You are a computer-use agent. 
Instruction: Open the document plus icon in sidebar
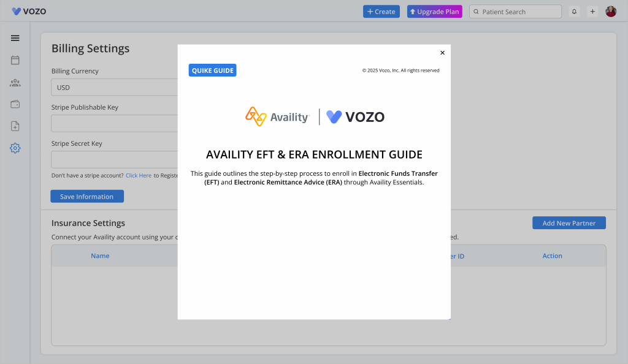[x=15, y=126]
